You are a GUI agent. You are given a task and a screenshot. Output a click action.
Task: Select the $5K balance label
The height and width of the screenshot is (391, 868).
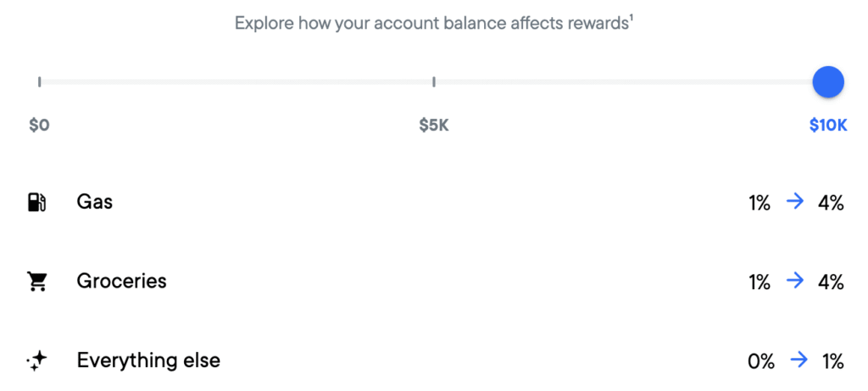pos(434,126)
